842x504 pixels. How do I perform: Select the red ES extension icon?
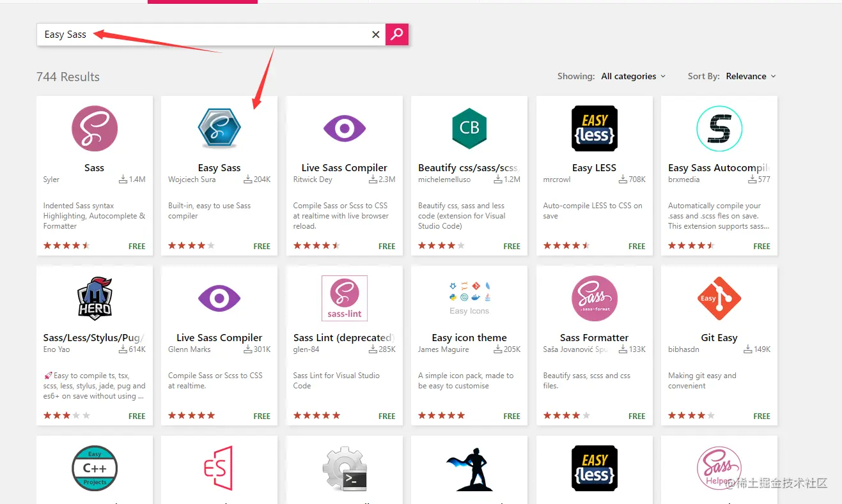point(218,468)
